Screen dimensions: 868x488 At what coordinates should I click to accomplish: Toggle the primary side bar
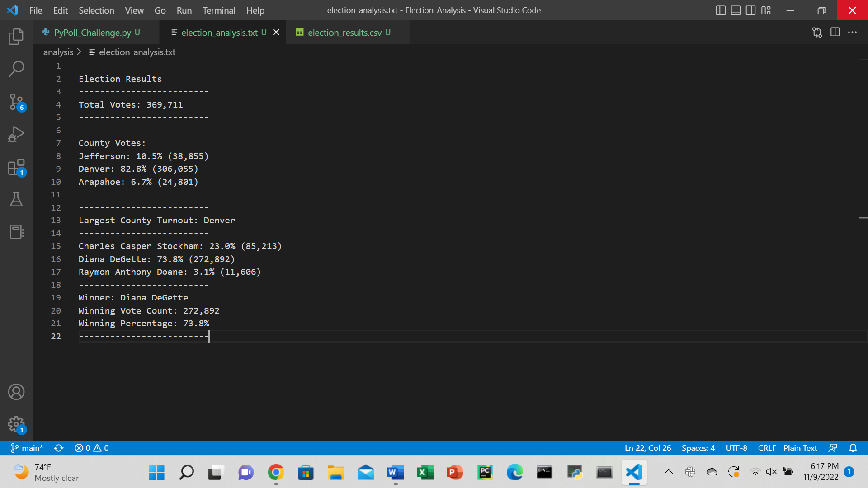click(x=721, y=10)
